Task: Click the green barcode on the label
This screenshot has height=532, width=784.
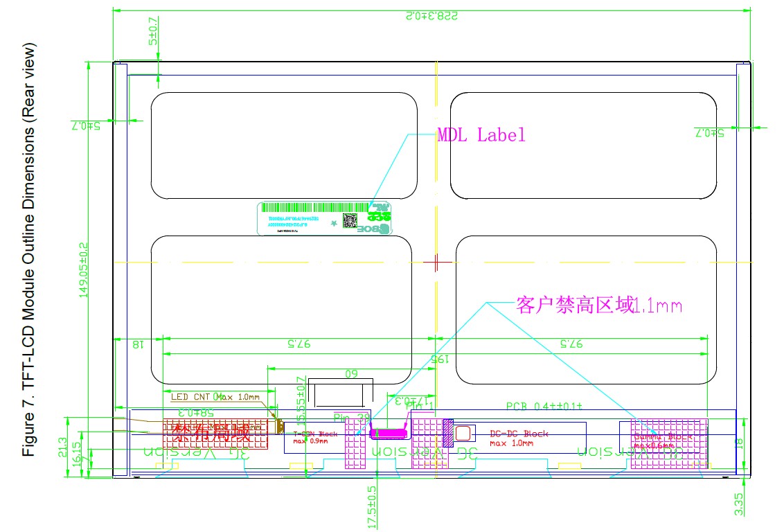Action: (x=315, y=208)
